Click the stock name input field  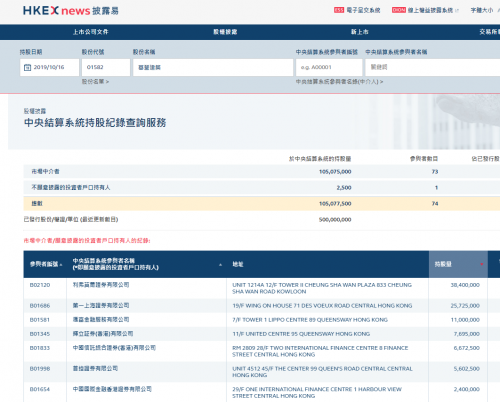click(x=213, y=67)
